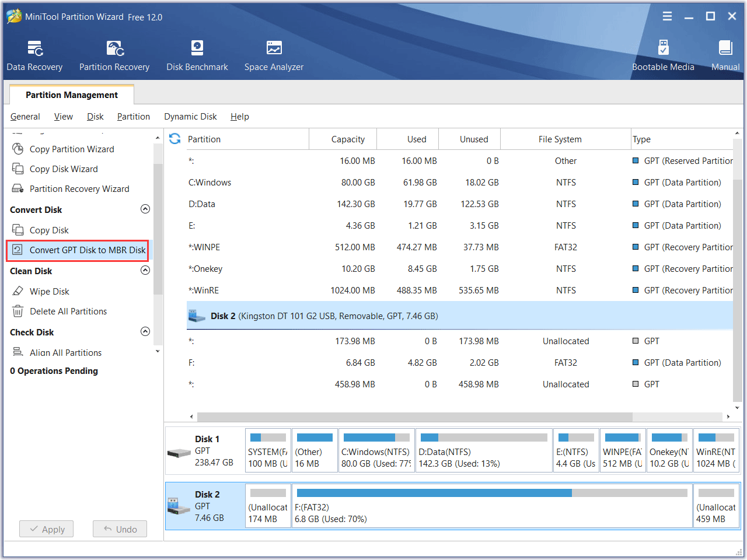This screenshot has width=747, height=560.
Task: Click the Apply button
Action: coord(46,529)
